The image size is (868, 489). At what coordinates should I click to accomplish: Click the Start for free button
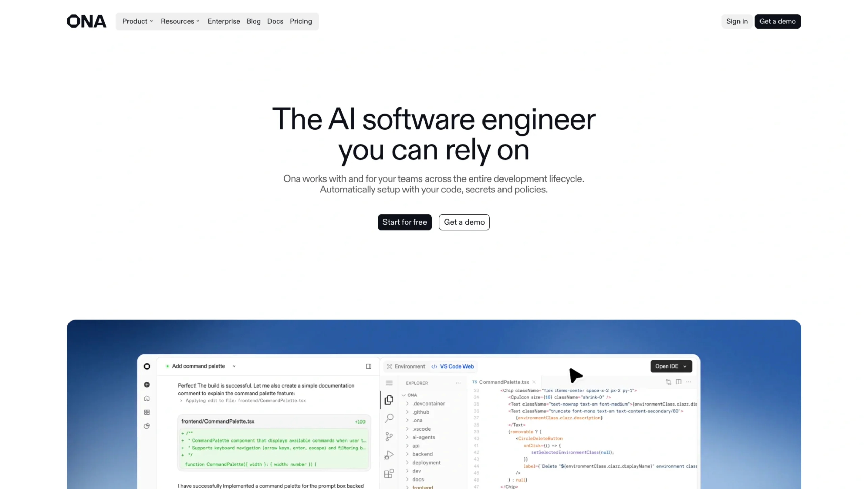(x=405, y=222)
